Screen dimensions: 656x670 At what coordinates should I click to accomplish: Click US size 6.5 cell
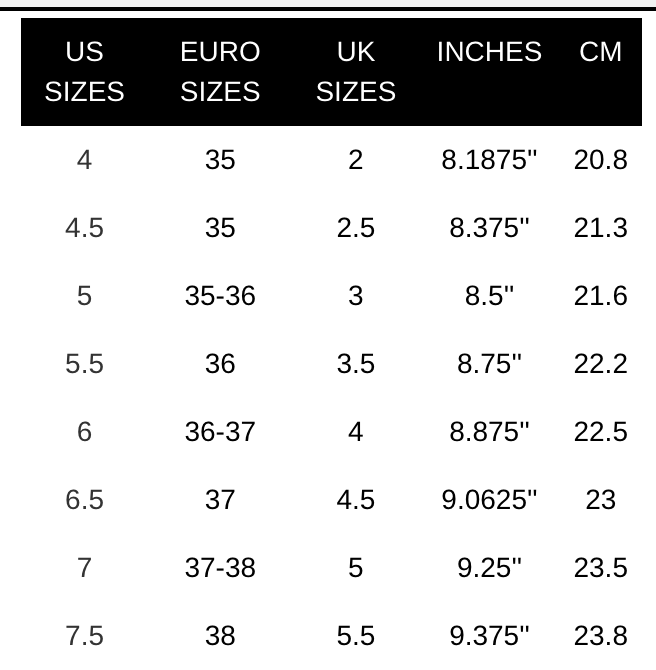[x=84, y=500]
